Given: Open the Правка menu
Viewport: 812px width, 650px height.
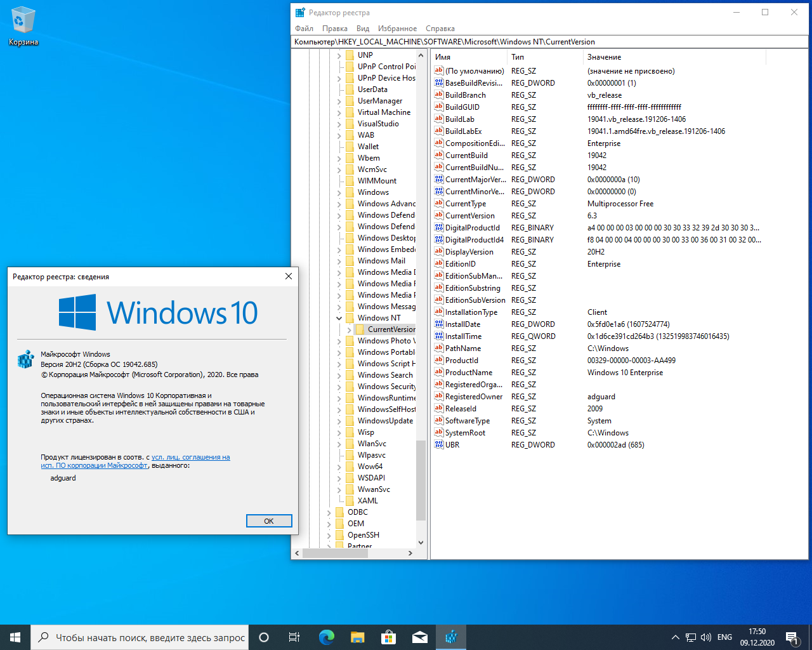Looking at the screenshot, I should 334,29.
